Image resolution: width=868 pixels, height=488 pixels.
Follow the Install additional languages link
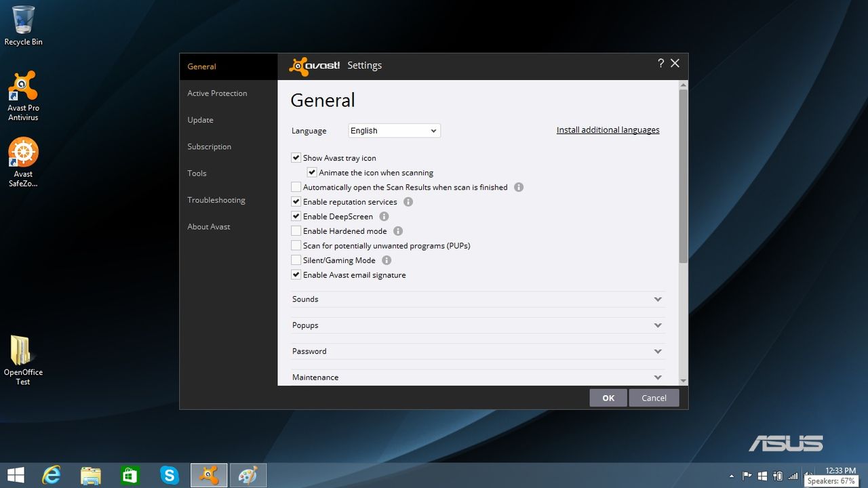pyautogui.click(x=608, y=130)
